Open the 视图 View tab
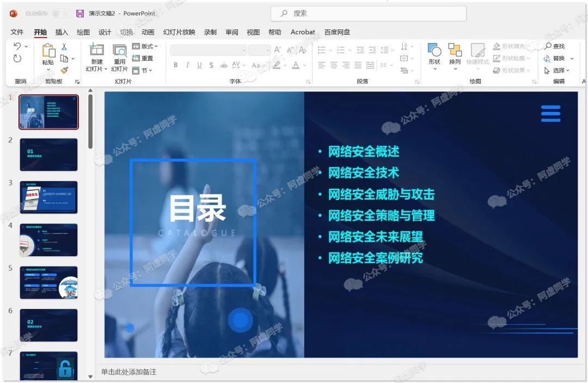The width and height of the screenshot is (588, 383). [253, 32]
